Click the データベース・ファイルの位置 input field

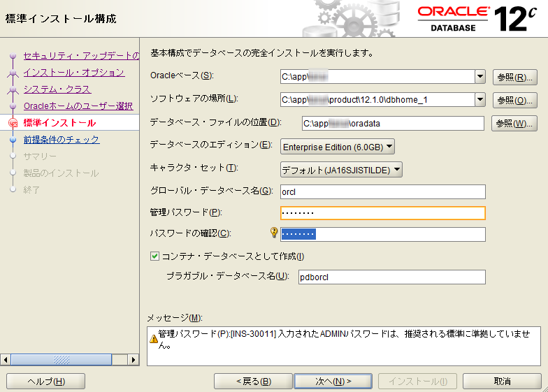pyautogui.click(x=393, y=123)
